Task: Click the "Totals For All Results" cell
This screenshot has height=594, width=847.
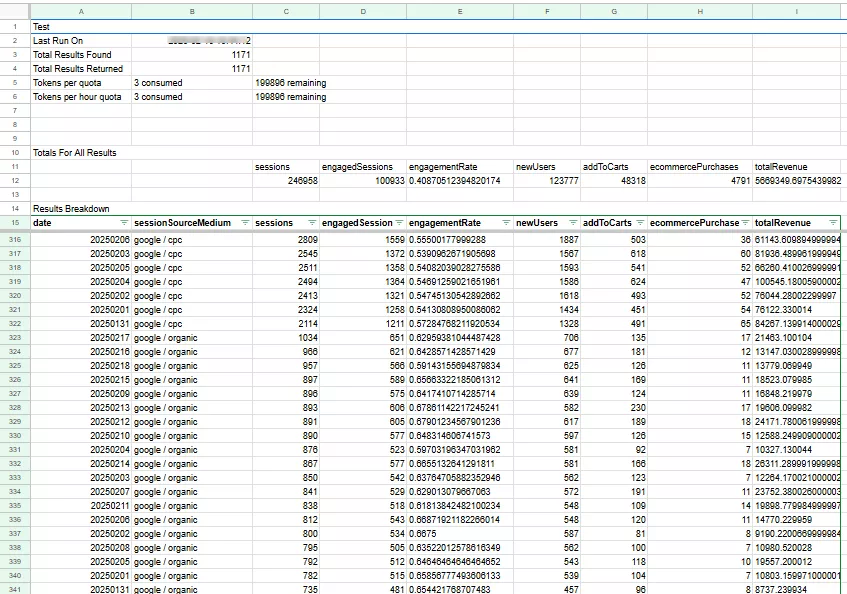Action: tap(81, 153)
